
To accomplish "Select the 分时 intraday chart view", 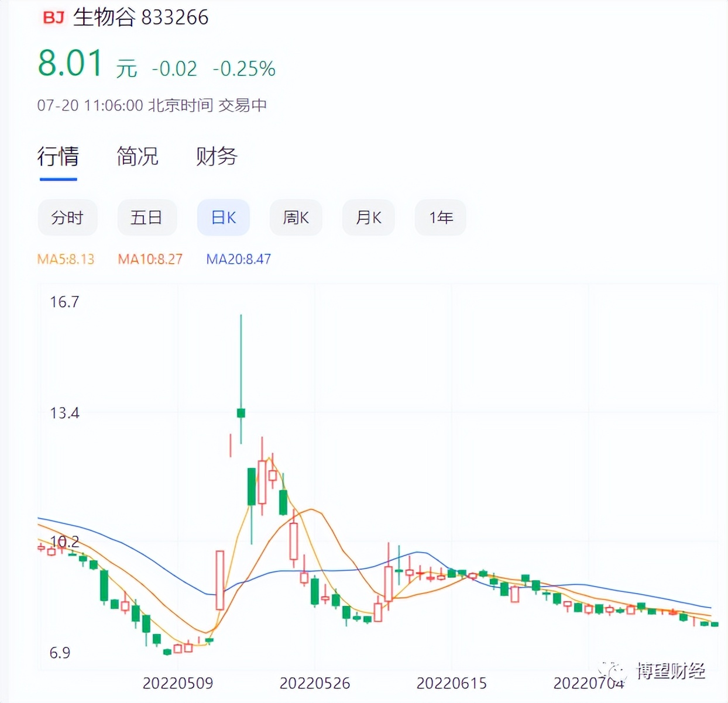I will point(67,217).
